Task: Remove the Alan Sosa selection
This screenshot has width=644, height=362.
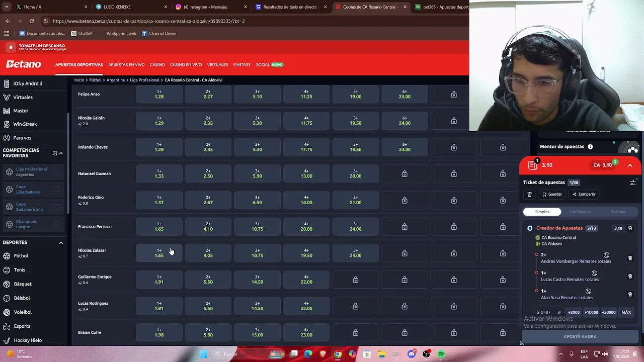Action: tap(630, 295)
